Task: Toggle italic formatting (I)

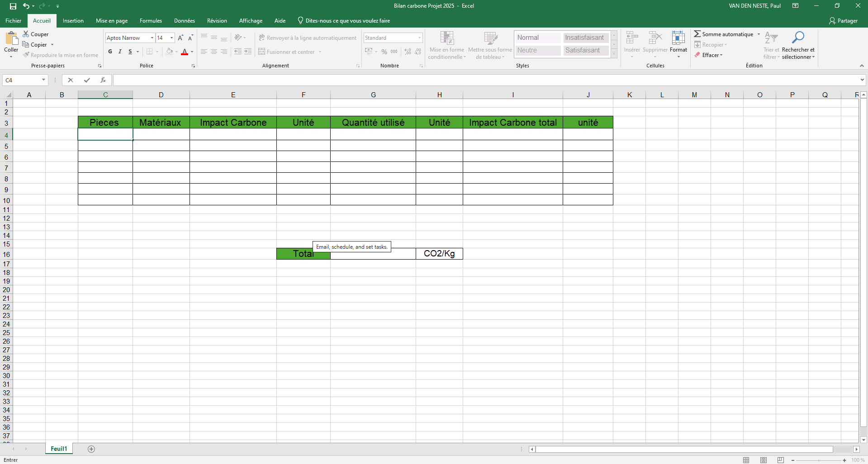Action: [x=120, y=52]
